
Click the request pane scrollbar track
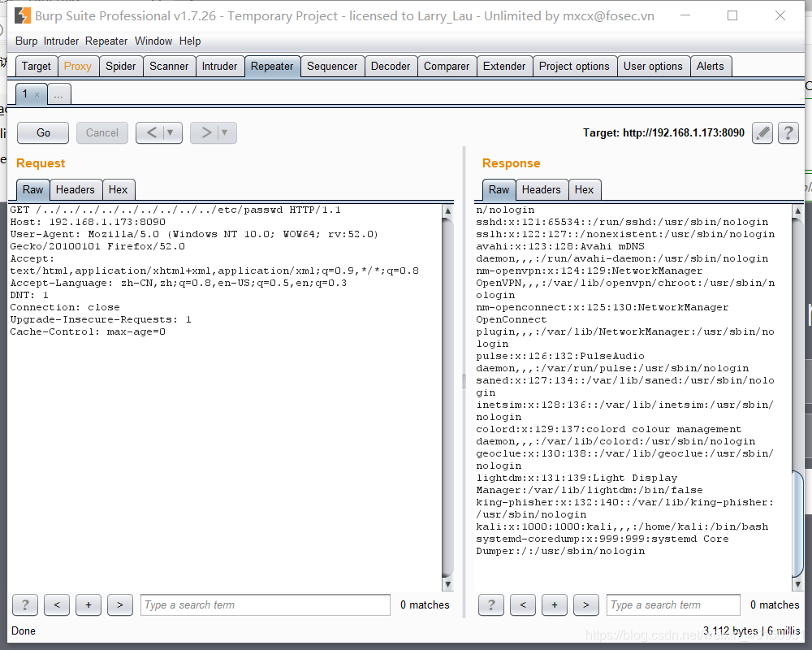448,397
